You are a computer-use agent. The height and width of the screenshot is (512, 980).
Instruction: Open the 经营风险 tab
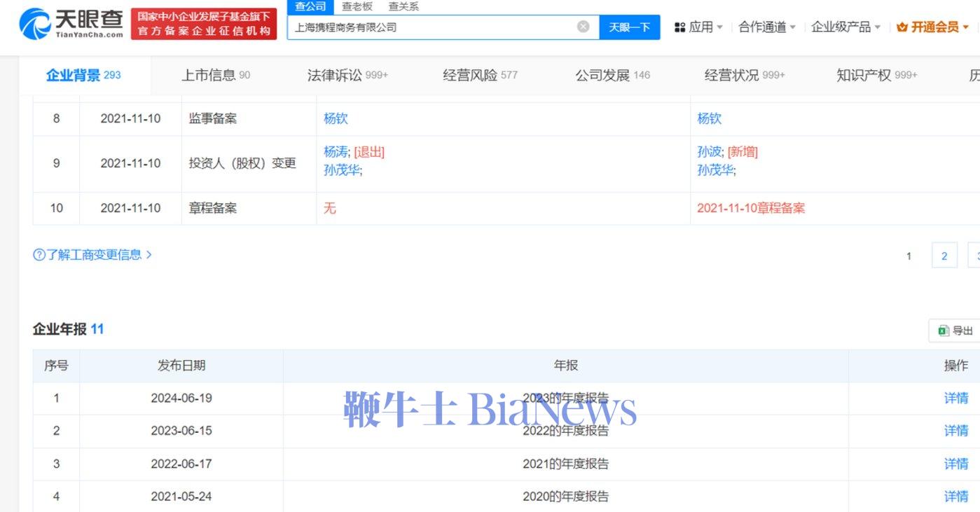coord(480,75)
